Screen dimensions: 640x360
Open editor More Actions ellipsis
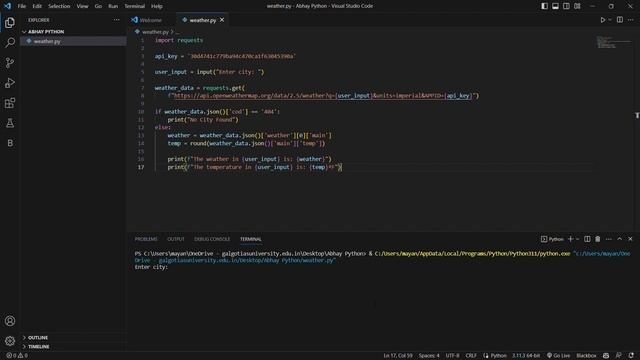(x=631, y=20)
